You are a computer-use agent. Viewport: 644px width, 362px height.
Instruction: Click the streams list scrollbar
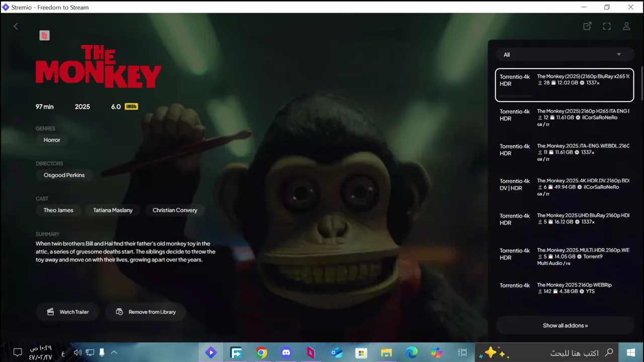641,83
